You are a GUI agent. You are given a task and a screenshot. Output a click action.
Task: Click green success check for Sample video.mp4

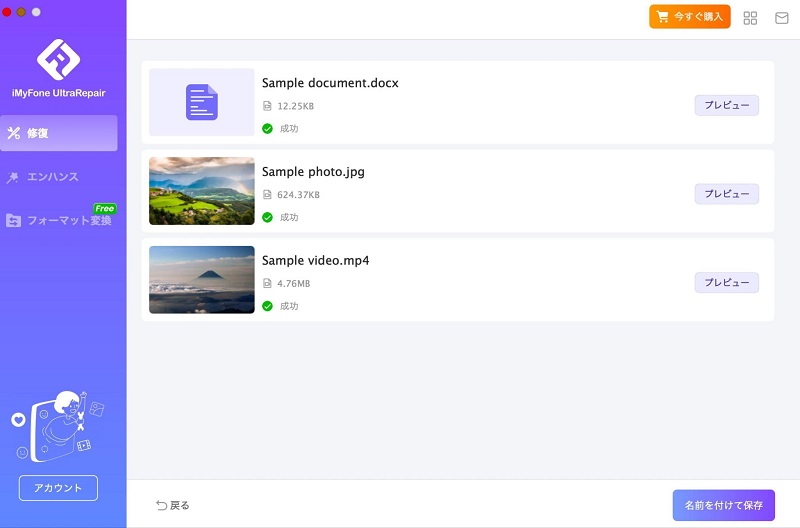[x=267, y=306]
